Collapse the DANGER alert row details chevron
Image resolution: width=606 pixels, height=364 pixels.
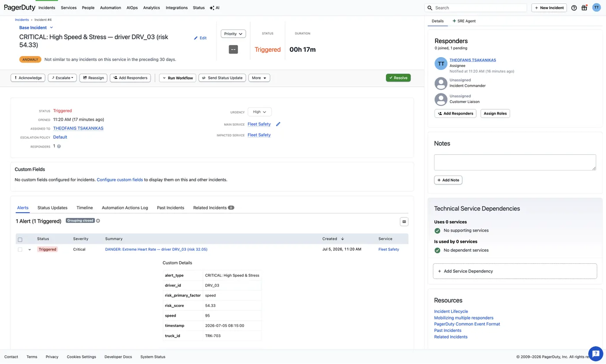click(x=30, y=249)
